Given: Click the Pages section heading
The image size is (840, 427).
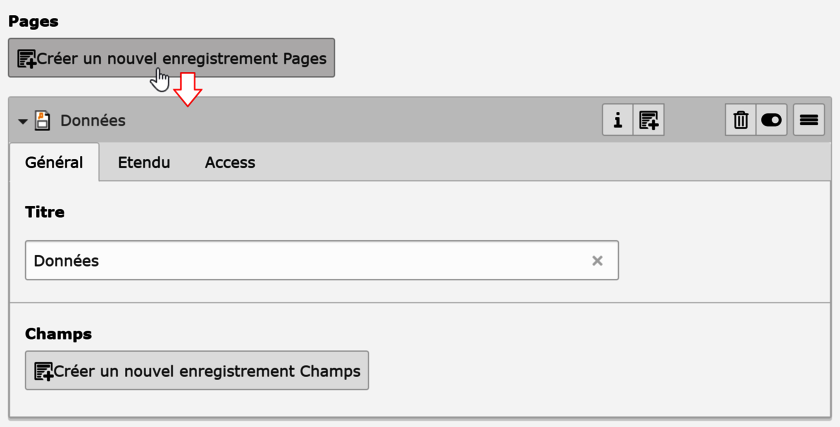Looking at the screenshot, I should [x=32, y=21].
